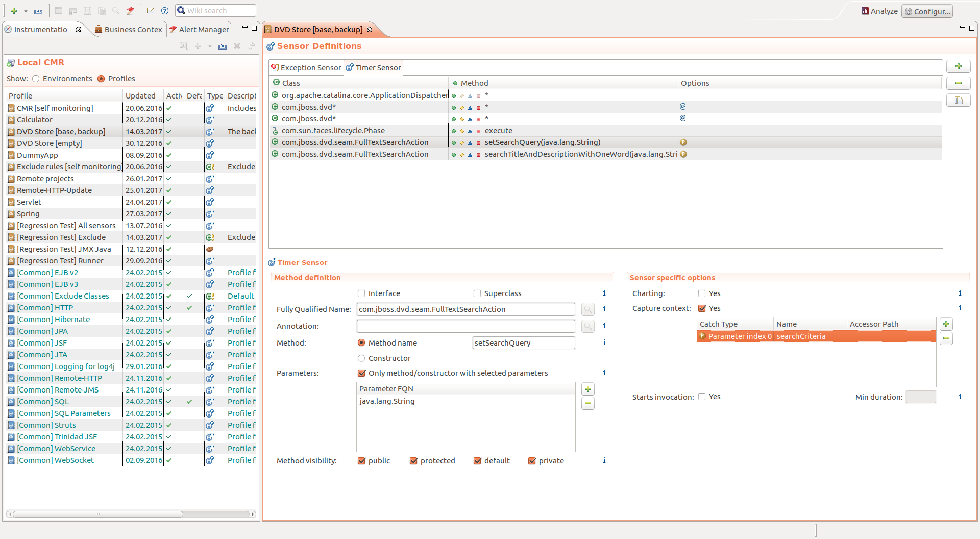Screen dimensions: 980x539
Task: Open dropdown arrow in Instrumentation view toolbar
Action: (x=210, y=46)
